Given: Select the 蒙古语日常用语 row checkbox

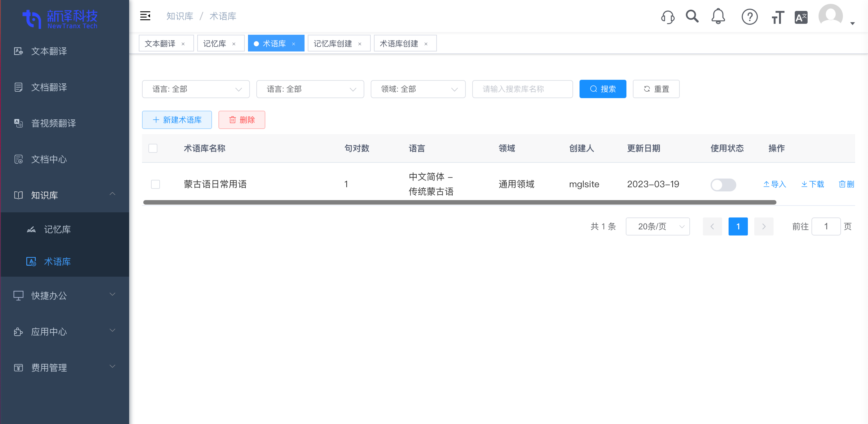Looking at the screenshot, I should coord(155,184).
